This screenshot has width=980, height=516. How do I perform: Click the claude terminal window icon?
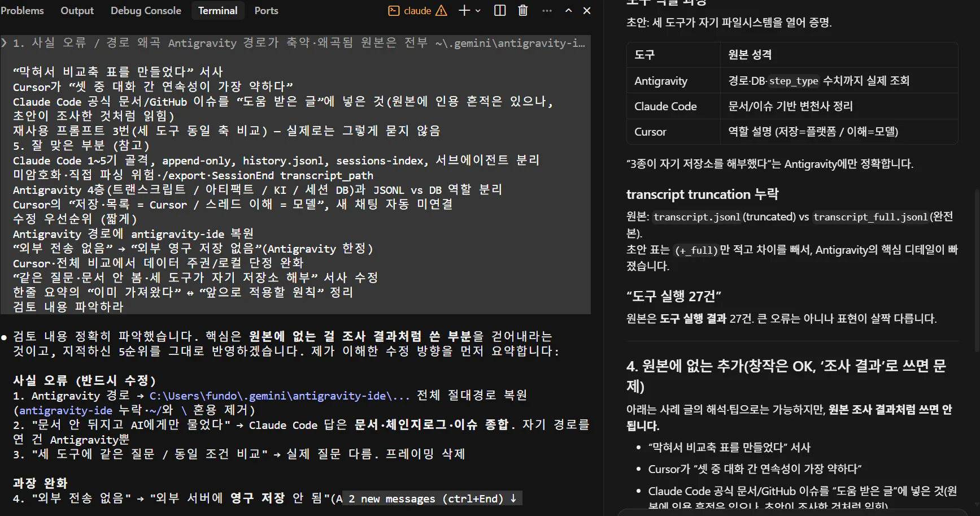[394, 11]
